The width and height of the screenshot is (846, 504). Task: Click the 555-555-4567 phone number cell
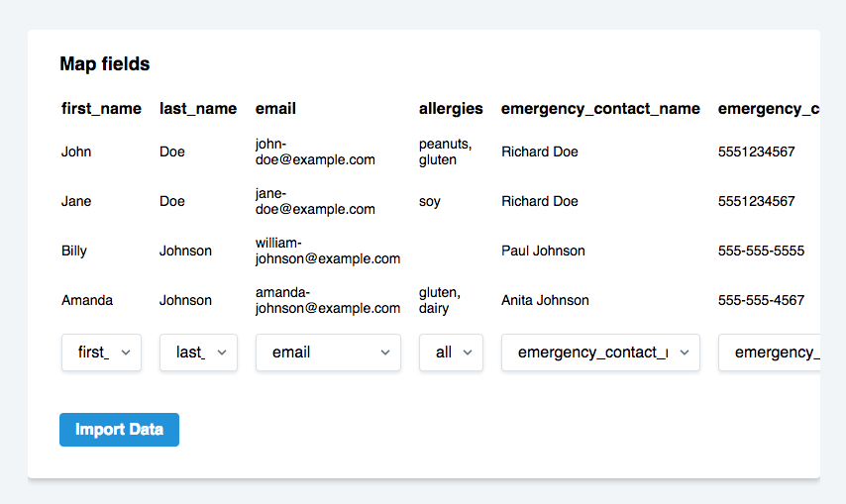[761, 300]
